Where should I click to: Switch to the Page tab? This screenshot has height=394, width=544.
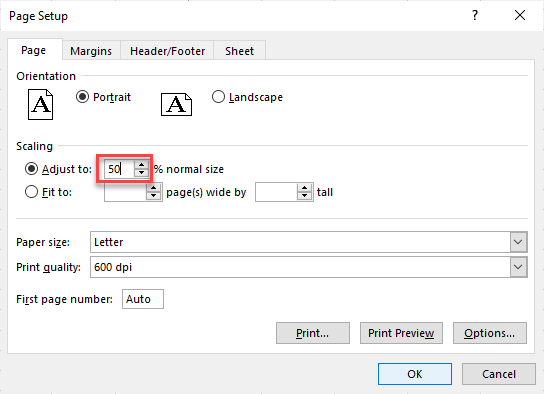point(34,50)
